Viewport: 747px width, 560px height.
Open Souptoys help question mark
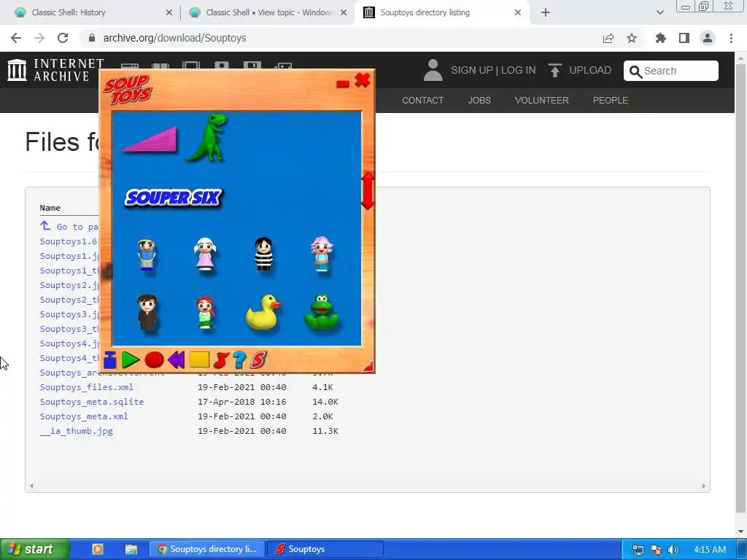(239, 360)
